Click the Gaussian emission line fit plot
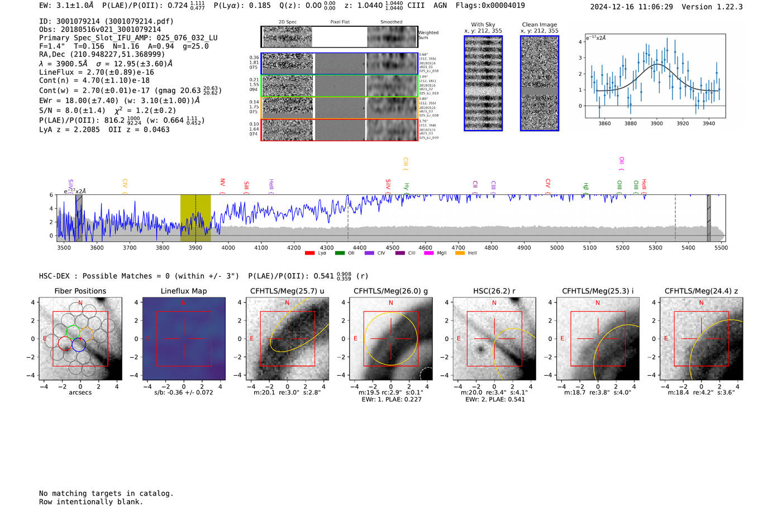This screenshot has height=532, width=782. tap(655, 76)
